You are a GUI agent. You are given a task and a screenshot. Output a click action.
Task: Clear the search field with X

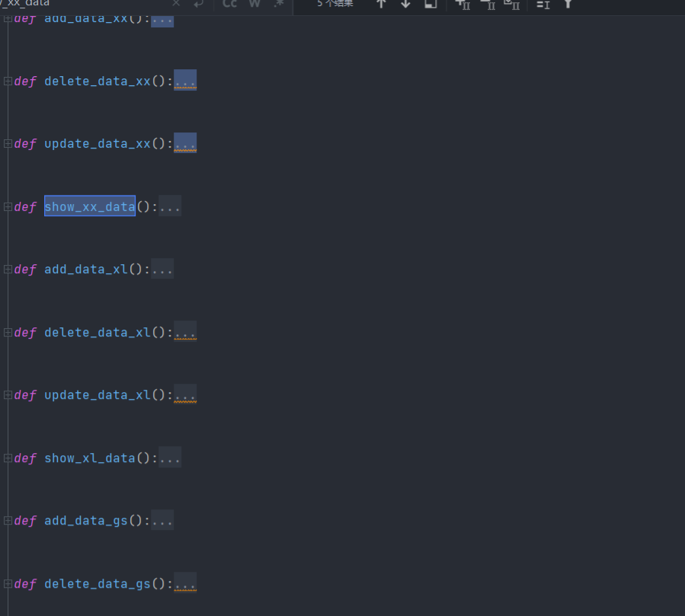click(x=176, y=4)
